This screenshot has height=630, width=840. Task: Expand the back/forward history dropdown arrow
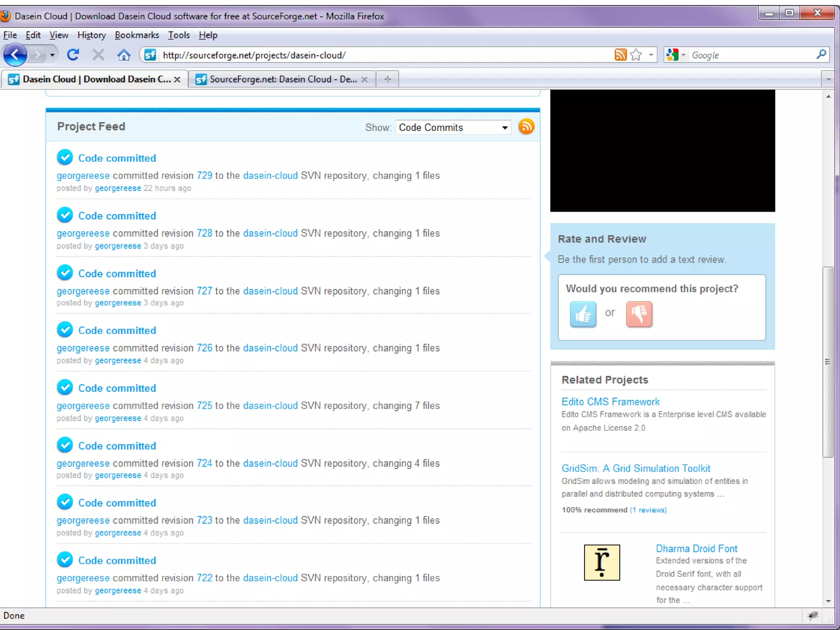point(52,55)
